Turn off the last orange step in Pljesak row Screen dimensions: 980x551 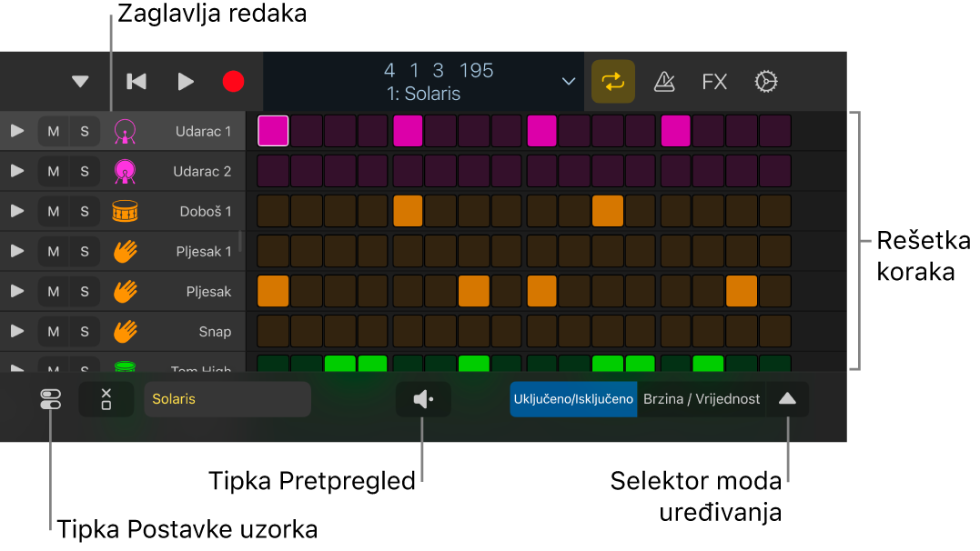tap(742, 290)
